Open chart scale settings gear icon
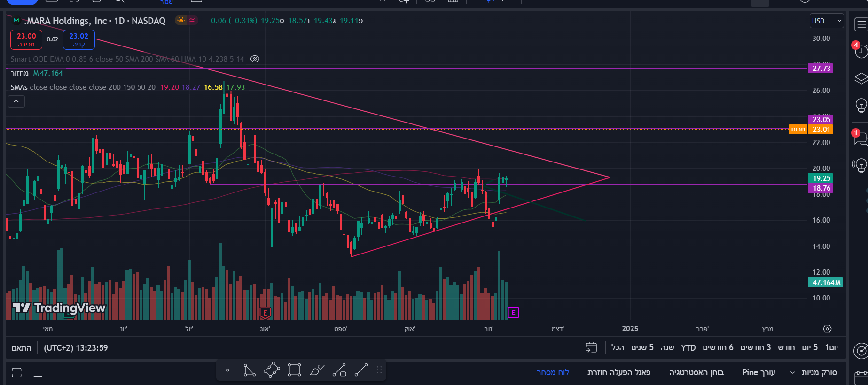The height and width of the screenshot is (385, 868). coord(827,329)
